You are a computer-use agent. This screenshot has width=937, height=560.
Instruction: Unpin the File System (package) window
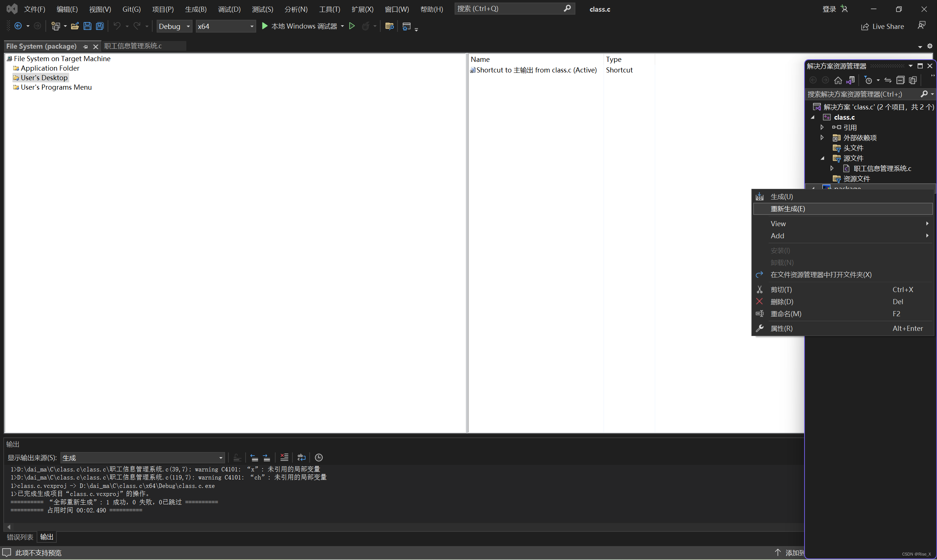click(x=85, y=46)
